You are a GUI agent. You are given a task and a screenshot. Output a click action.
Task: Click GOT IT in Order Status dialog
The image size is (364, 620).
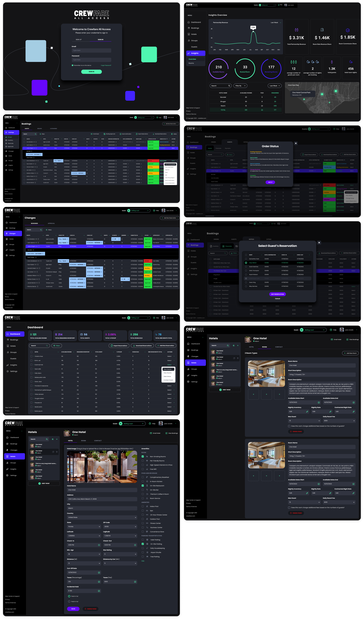point(270,182)
